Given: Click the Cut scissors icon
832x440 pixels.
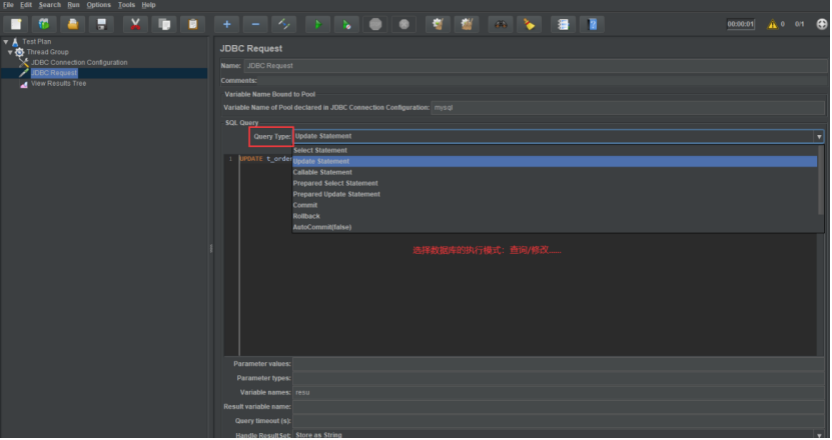Looking at the screenshot, I should point(135,24).
